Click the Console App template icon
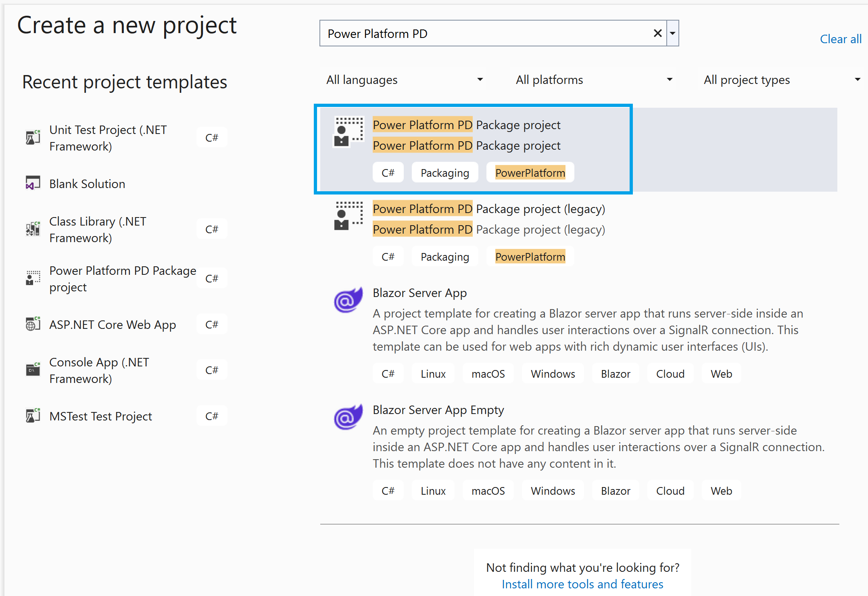Image resolution: width=868 pixels, height=596 pixels. [x=33, y=370]
